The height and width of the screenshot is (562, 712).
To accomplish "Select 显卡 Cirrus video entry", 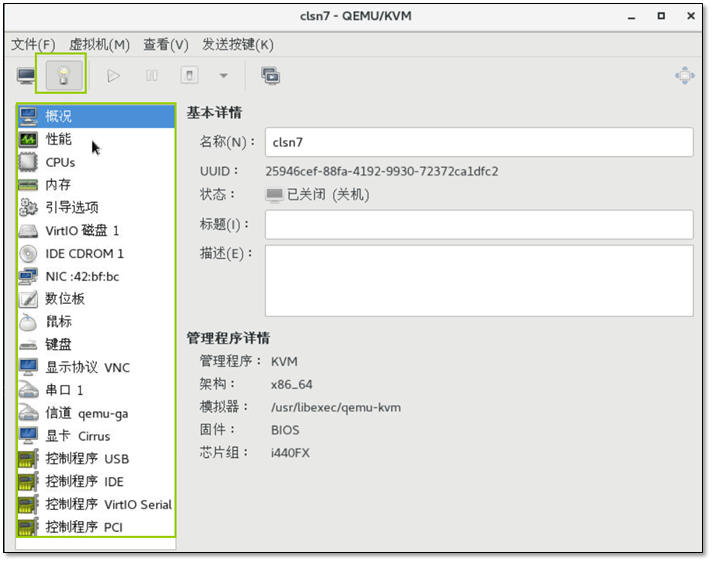I will pos(96,436).
